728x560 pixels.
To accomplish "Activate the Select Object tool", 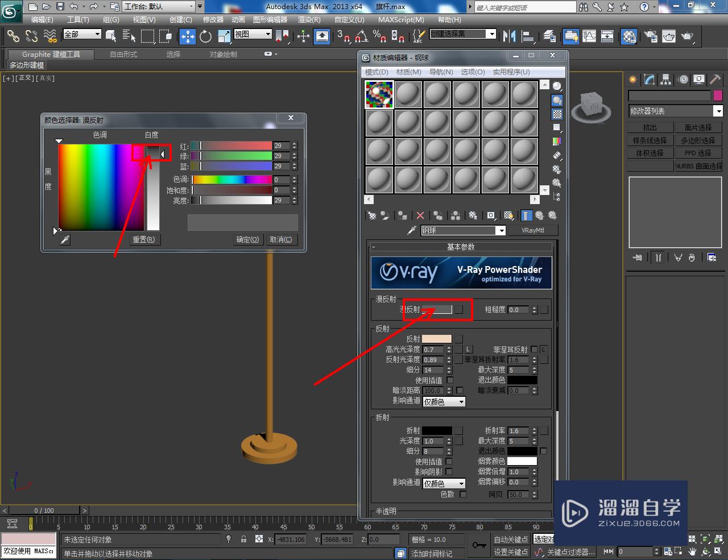I will [111, 36].
